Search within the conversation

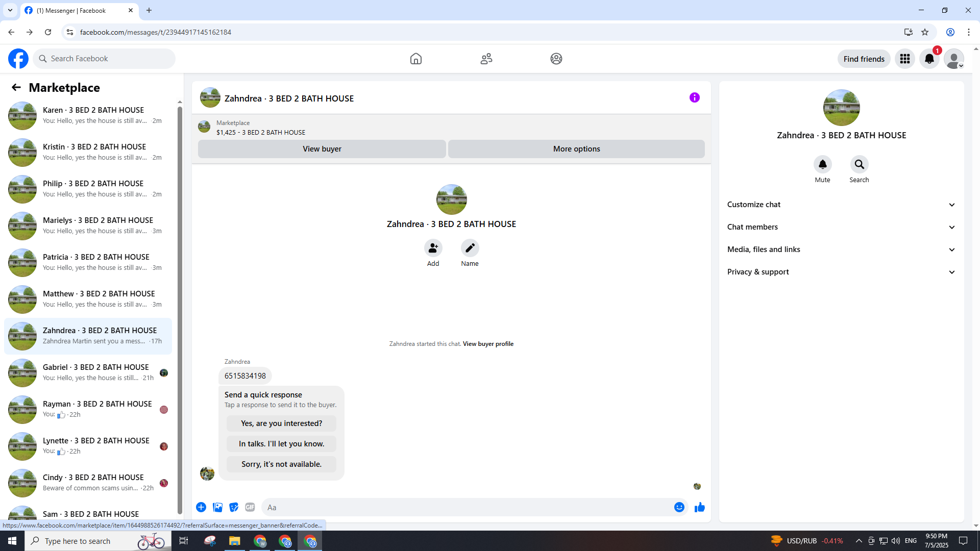coord(859,164)
